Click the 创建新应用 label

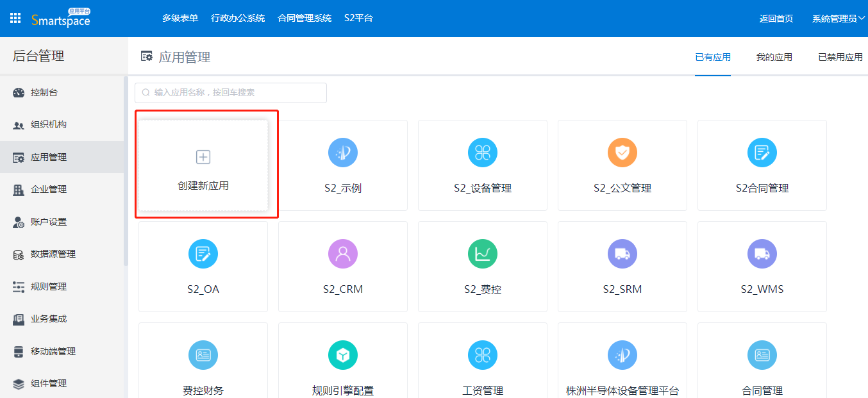click(x=203, y=186)
